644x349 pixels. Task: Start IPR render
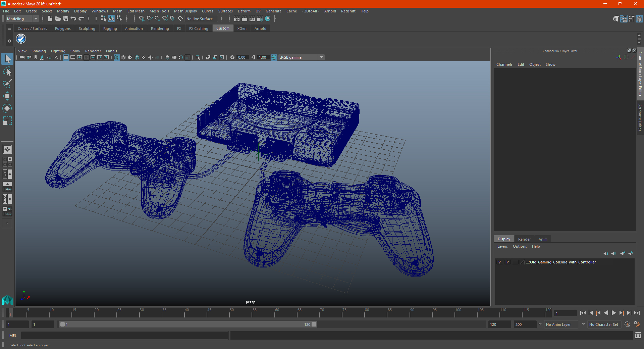point(252,19)
